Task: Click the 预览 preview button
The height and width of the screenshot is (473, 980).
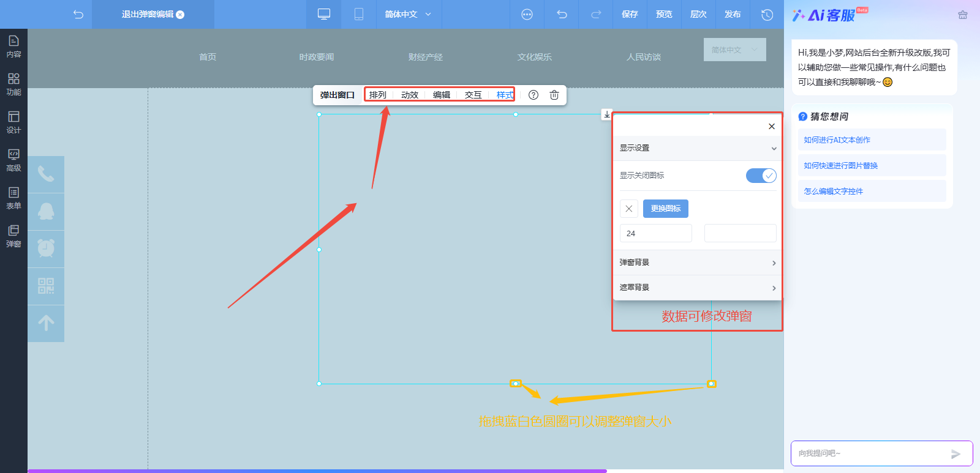Action: [664, 14]
